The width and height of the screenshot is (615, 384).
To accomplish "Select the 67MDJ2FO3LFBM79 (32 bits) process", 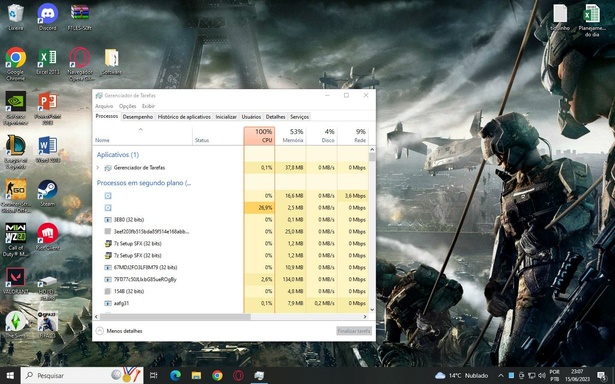I will (231, 268).
